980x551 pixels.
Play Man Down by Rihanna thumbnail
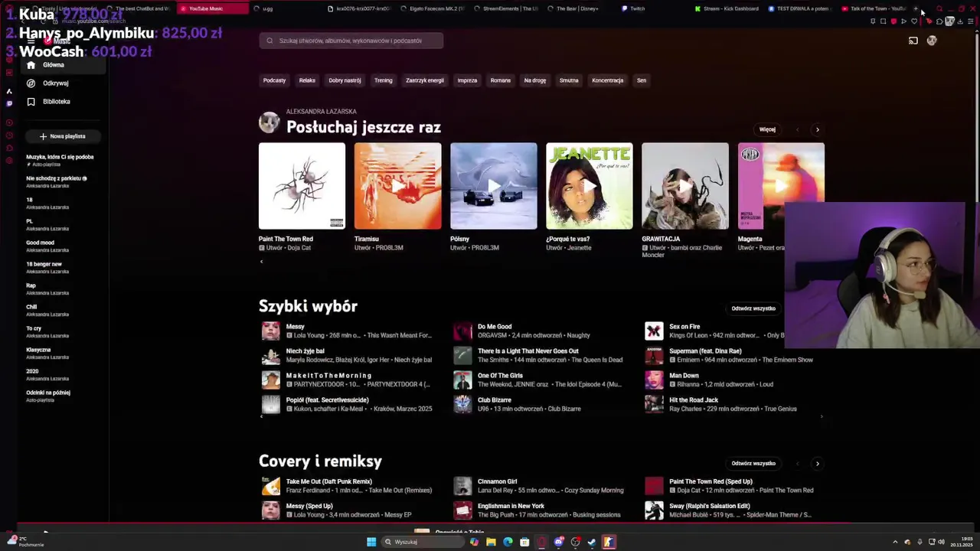click(x=654, y=380)
